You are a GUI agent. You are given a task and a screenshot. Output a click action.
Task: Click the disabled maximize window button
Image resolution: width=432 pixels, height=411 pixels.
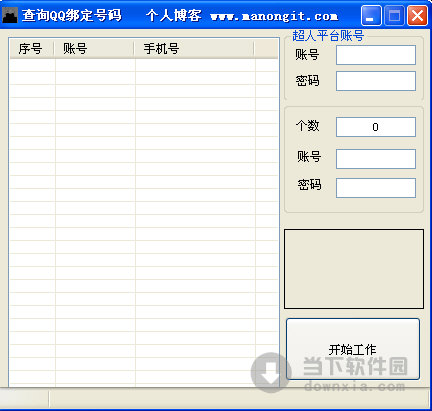coord(394,15)
